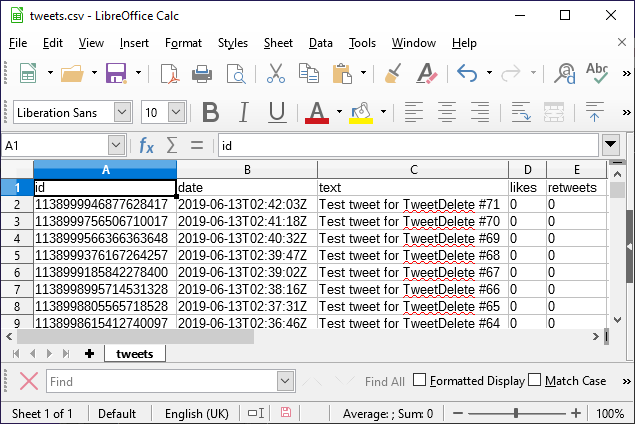
Task: Open the Function Wizard fx icon
Action: (146, 146)
